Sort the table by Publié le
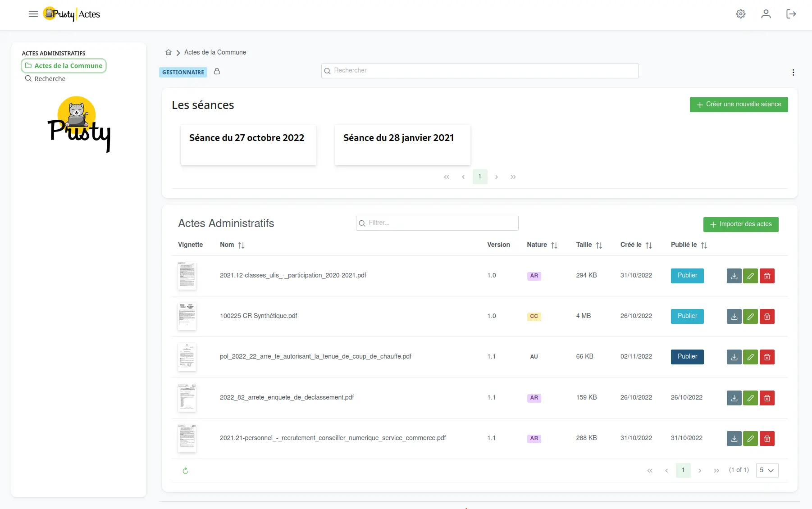Image resolution: width=812 pixels, height=509 pixels. coord(704,245)
